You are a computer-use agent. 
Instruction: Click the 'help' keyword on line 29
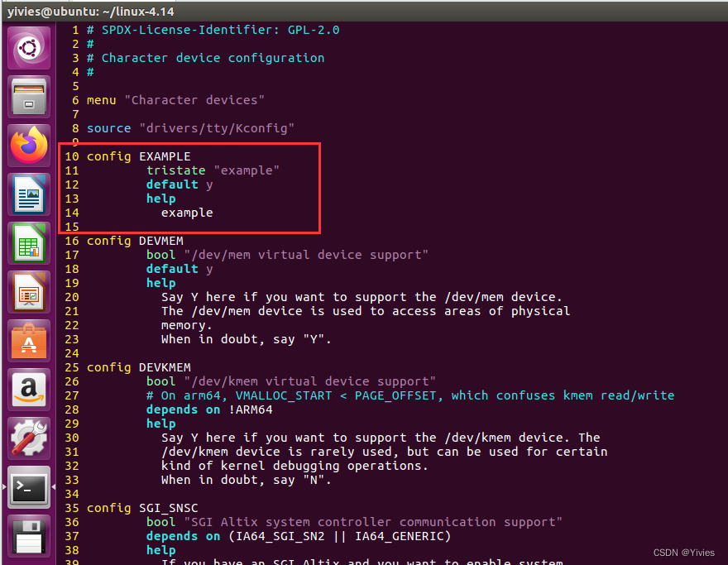click(161, 424)
